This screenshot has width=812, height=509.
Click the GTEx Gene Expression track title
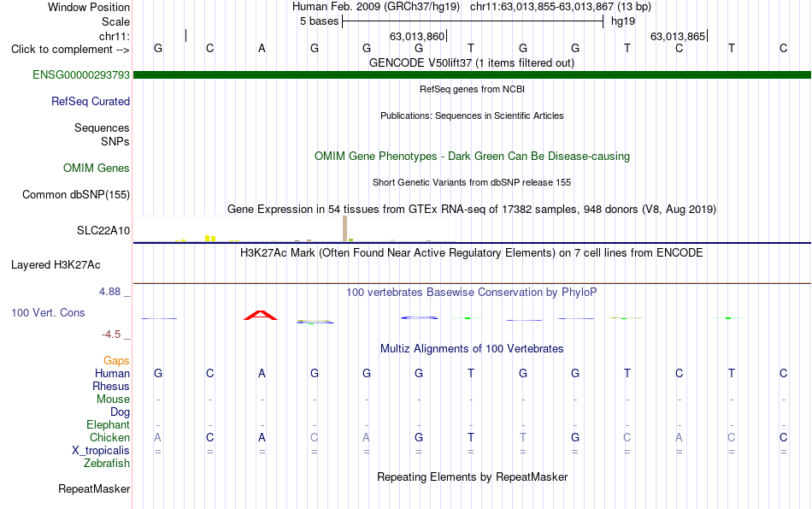[472, 209]
